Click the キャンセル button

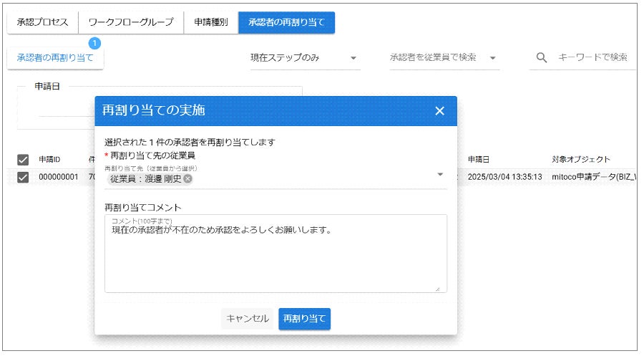[x=248, y=319]
